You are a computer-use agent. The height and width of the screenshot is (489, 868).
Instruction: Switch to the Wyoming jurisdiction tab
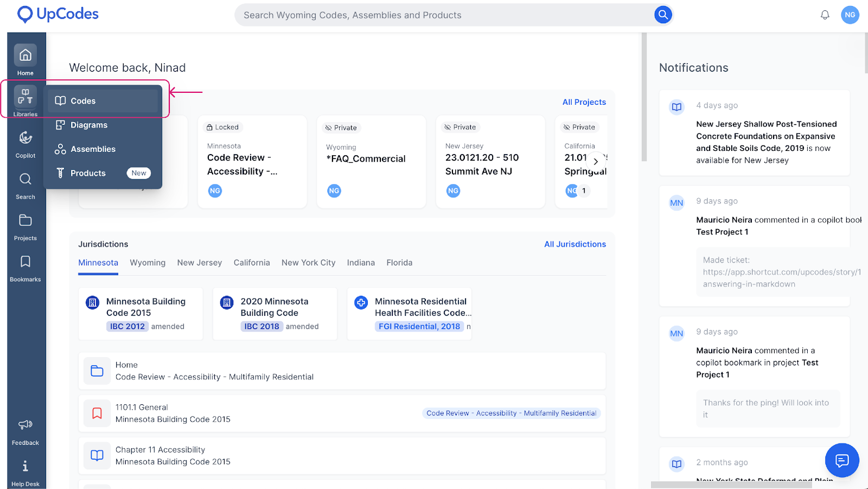click(148, 263)
